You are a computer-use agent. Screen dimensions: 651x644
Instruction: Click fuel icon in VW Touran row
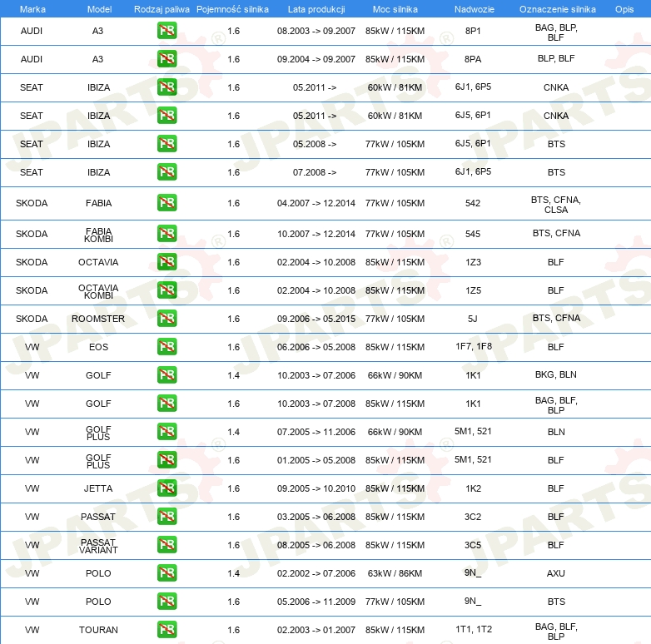(166, 629)
